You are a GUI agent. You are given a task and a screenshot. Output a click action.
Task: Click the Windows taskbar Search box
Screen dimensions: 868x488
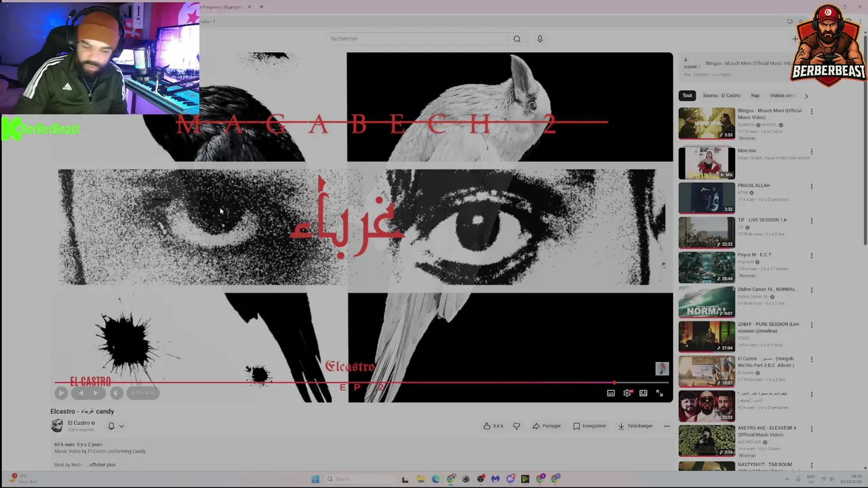pyautogui.click(x=359, y=479)
